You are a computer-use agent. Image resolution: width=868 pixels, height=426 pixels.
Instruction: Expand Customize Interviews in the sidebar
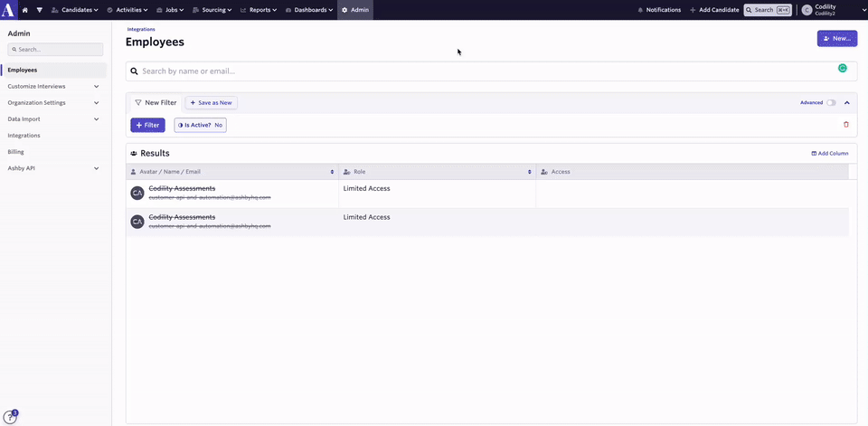(53, 87)
